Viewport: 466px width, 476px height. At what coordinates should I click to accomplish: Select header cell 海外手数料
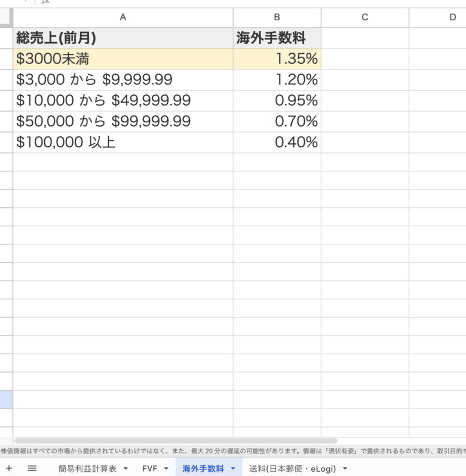pyautogui.click(x=277, y=38)
